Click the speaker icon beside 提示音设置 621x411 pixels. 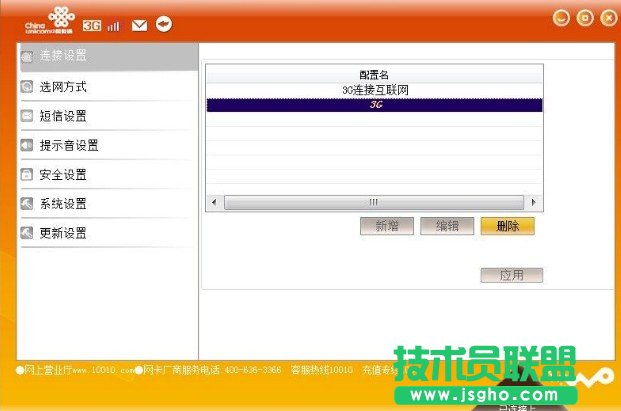pyautogui.click(x=27, y=145)
